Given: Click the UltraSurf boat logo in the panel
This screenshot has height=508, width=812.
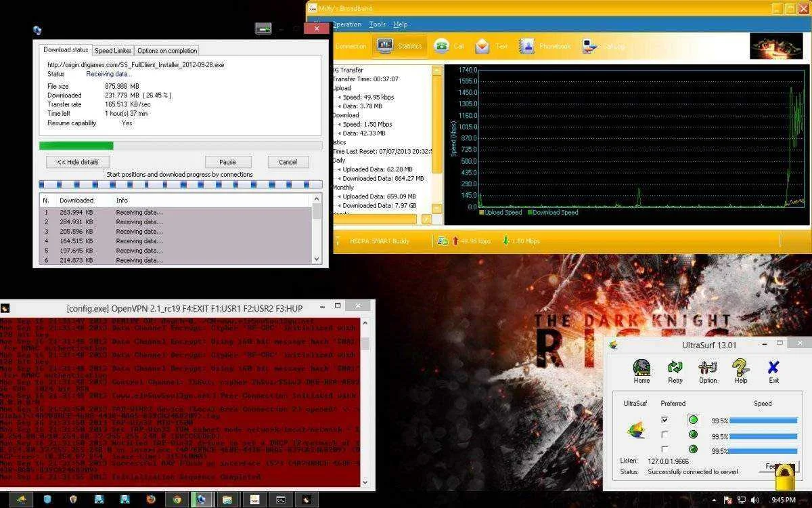Looking at the screenshot, I should pyautogui.click(x=636, y=429).
